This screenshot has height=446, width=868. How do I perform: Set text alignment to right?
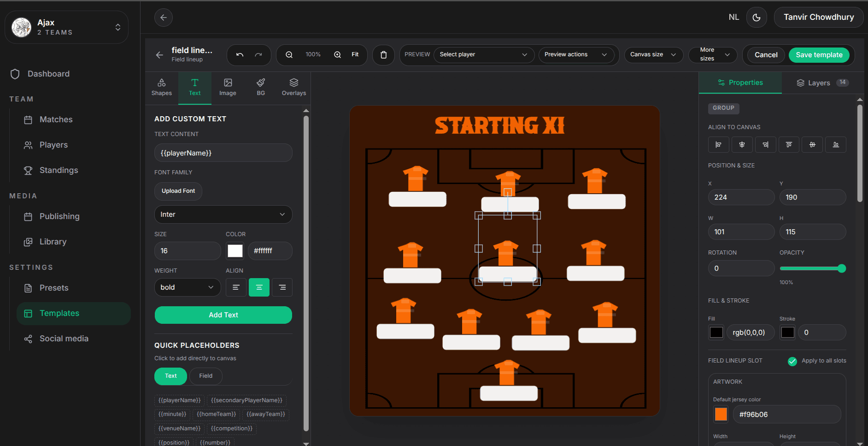(x=282, y=287)
